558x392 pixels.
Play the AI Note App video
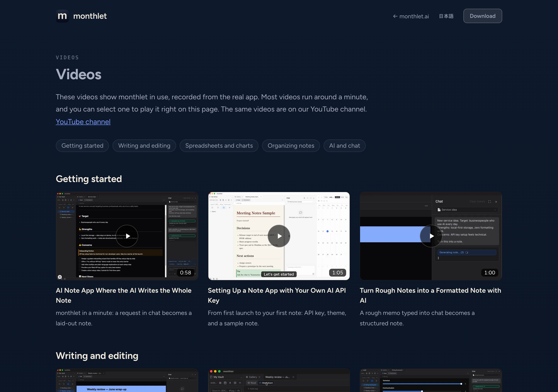[127, 236]
